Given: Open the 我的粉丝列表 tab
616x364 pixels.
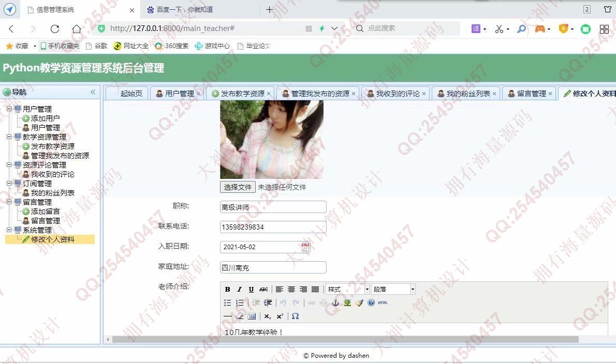Looking at the screenshot, I should point(468,94).
